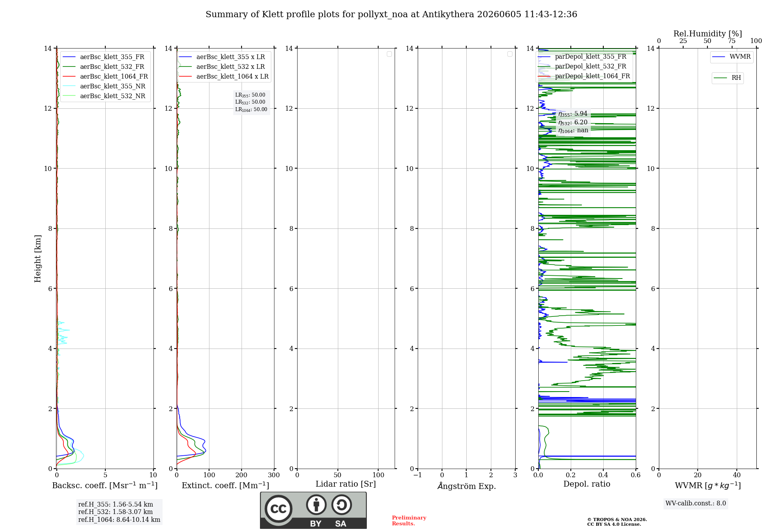Viewport: 783px width, 532px height.
Task: Click the Rel.Humidity [%] top axis label
Action: click(x=708, y=34)
